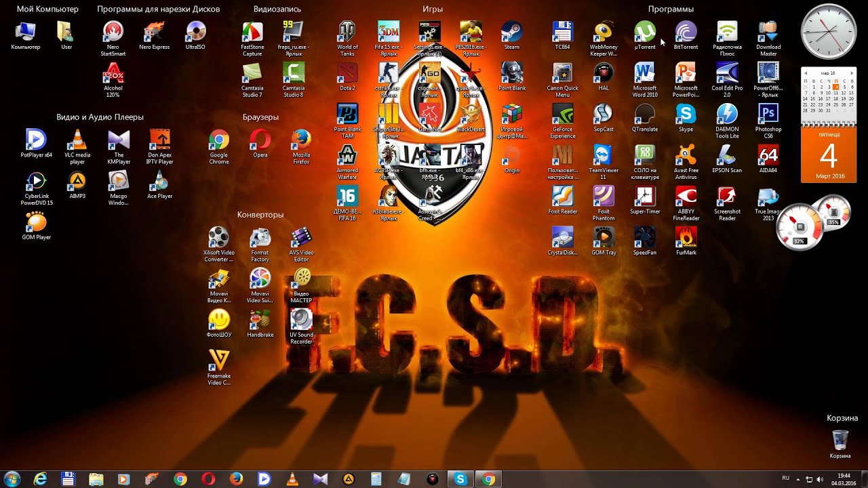
Task: Click the analog clock gadget
Action: pyautogui.click(x=828, y=31)
